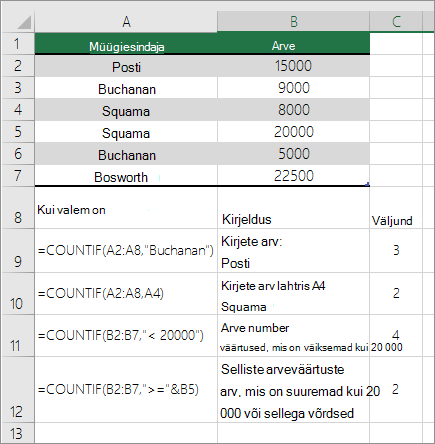Click the COUNTIF less than 20000 formula cell
This screenshot has height=444, width=435.
point(126,336)
